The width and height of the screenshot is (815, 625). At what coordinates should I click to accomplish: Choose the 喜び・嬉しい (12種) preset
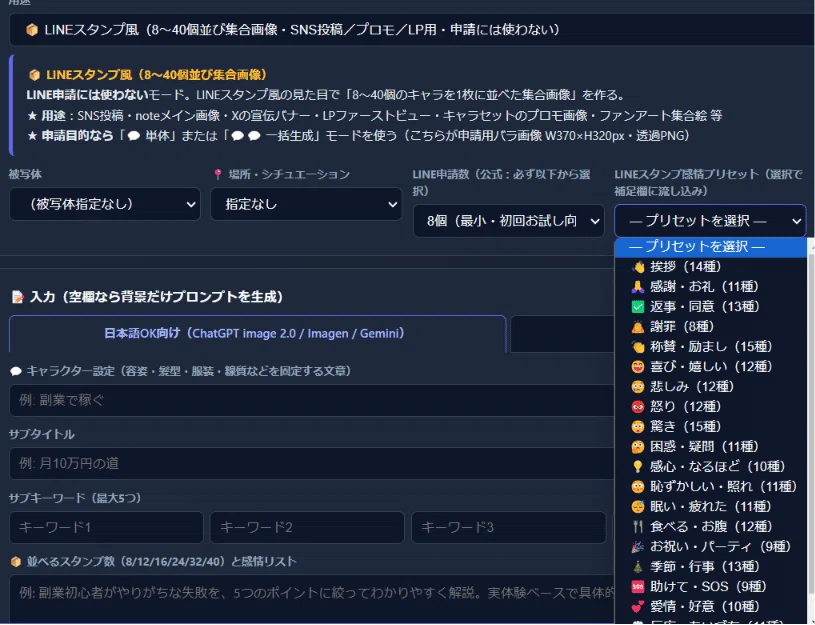710,367
